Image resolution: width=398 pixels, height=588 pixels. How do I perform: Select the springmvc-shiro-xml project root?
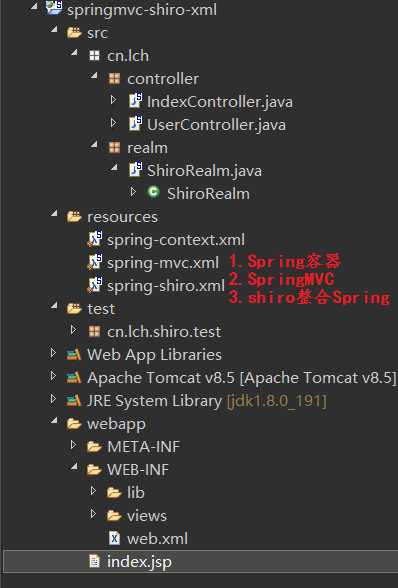tap(142, 10)
